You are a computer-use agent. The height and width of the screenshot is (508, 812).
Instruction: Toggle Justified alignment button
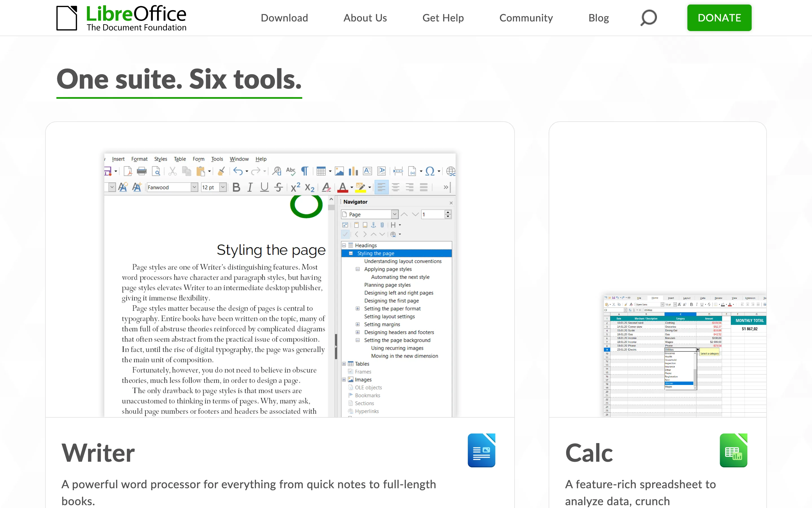click(424, 187)
